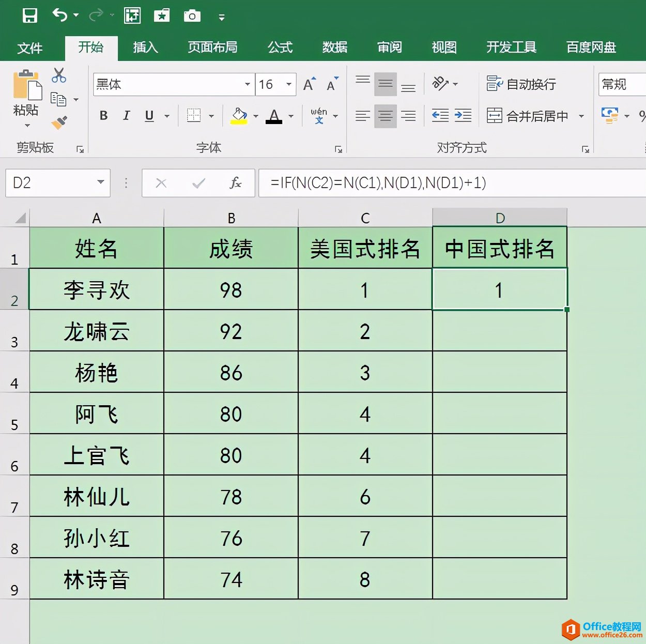Switch to the 数据 tab
Screen dimensions: 646x644
point(335,48)
